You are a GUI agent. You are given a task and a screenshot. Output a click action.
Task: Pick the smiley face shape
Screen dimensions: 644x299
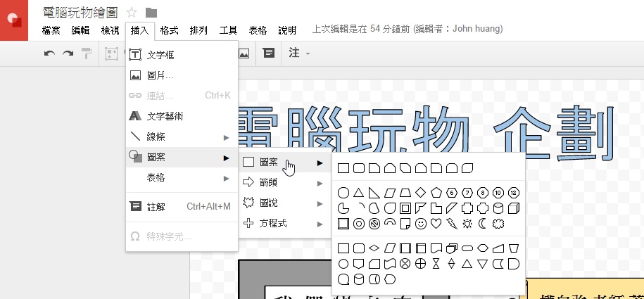click(x=421, y=224)
